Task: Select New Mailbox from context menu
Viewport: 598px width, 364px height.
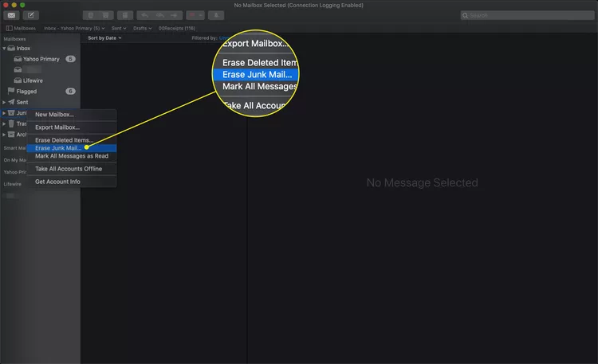Action: (54, 115)
